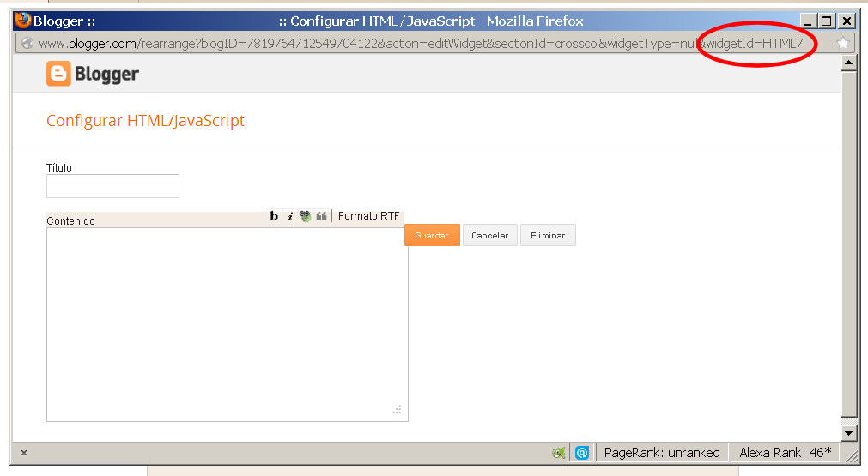Click the insert link icon in editor toolbar
This screenshot has height=476, width=868.
click(x=305, y=216)
